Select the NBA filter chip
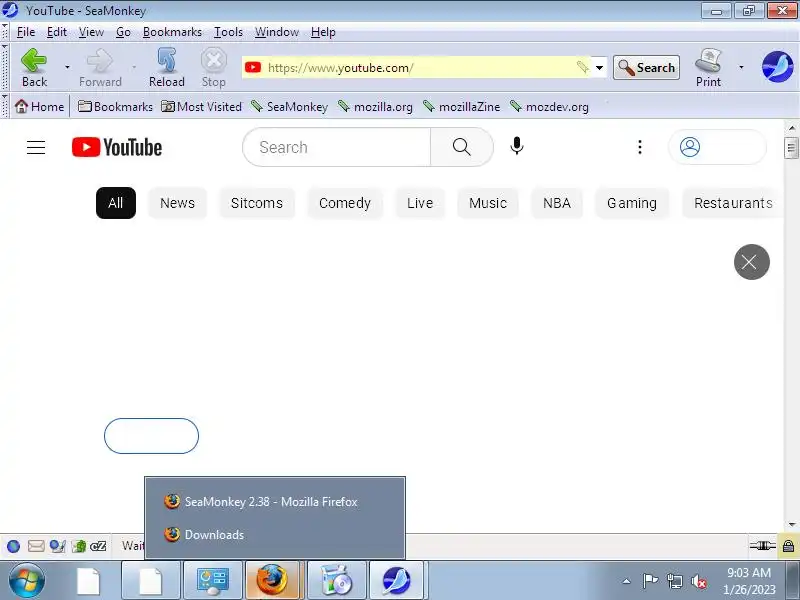The width and height of the screenshot is (800, 600). click(x=557, y=203)
